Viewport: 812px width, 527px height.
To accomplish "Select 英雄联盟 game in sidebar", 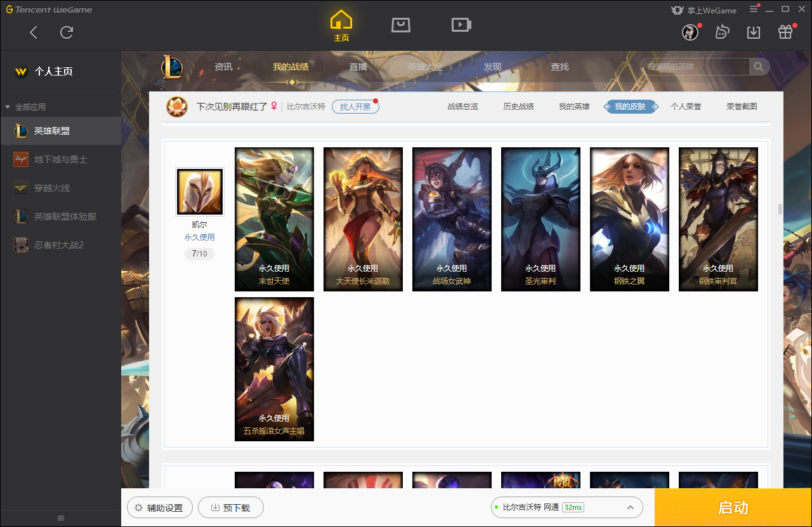I will [60, 131].
